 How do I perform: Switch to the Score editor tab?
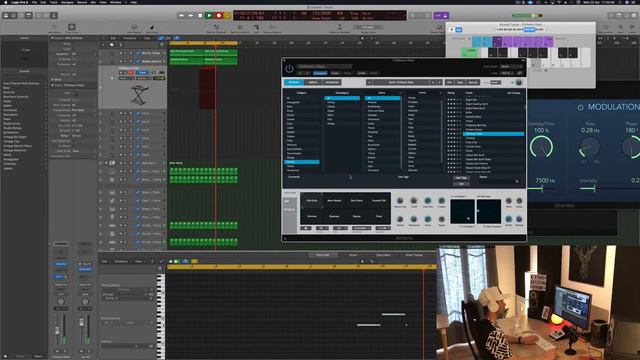[x=353, y=255]
